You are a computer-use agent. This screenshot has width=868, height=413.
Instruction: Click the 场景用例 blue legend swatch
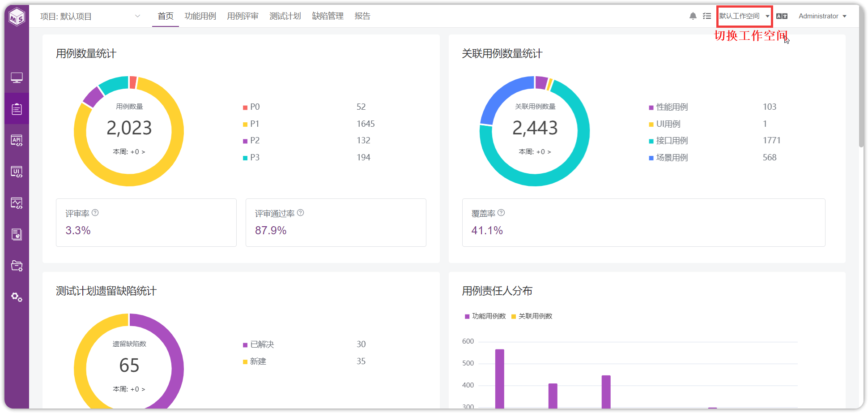pyautogui.click(x=651, y=158)
